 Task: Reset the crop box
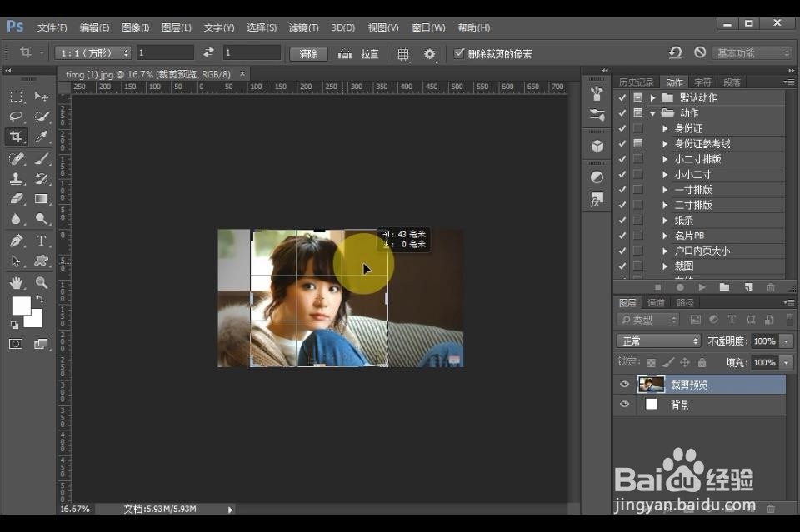coord(676,52)
